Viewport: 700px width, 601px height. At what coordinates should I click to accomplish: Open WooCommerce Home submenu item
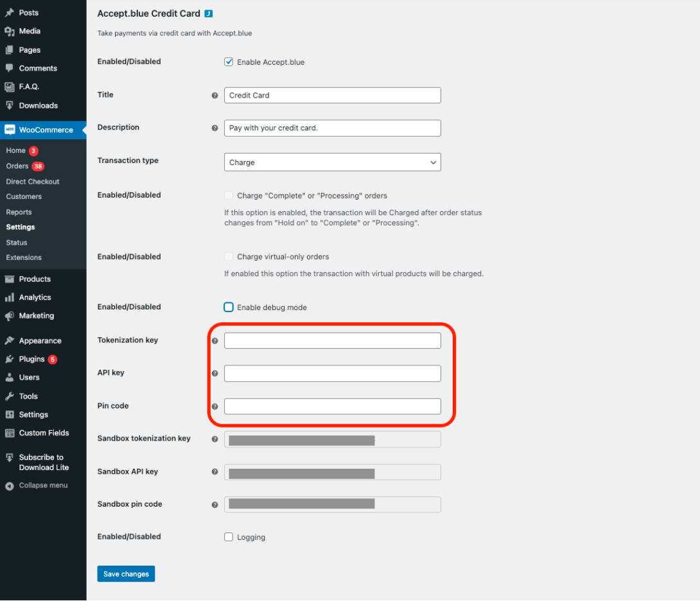pos(15,150)
